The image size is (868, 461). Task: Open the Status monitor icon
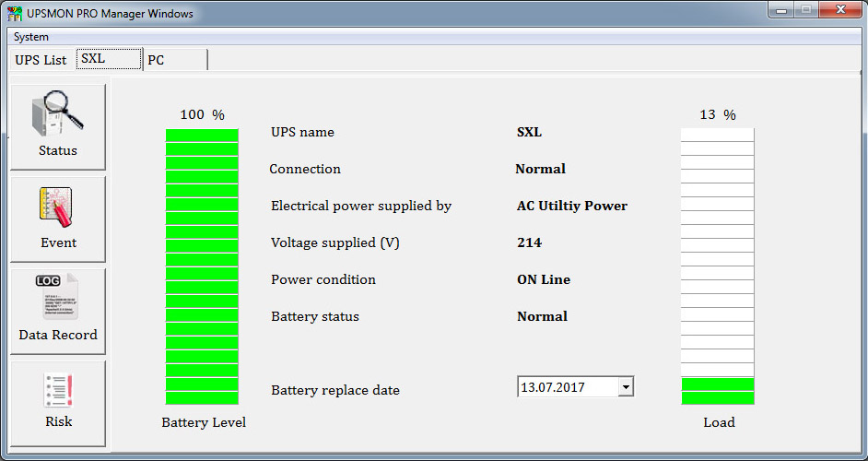click(57, 114)
